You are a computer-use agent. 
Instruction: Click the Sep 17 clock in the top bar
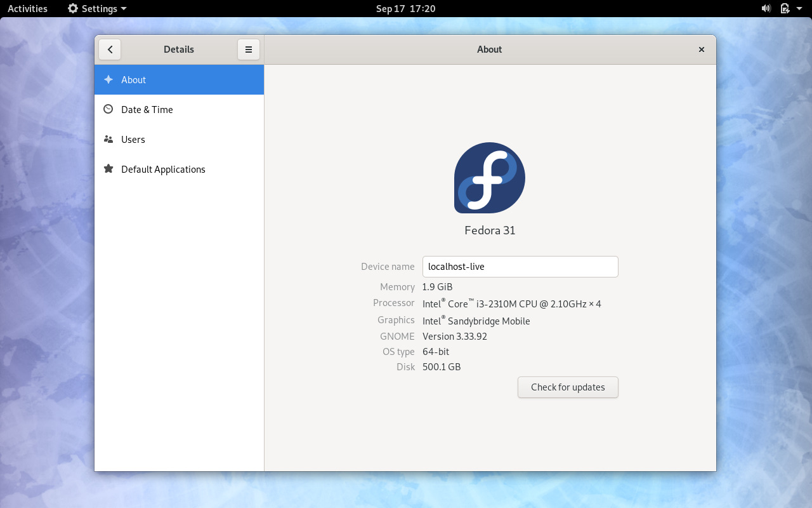(x=405, y=8)
